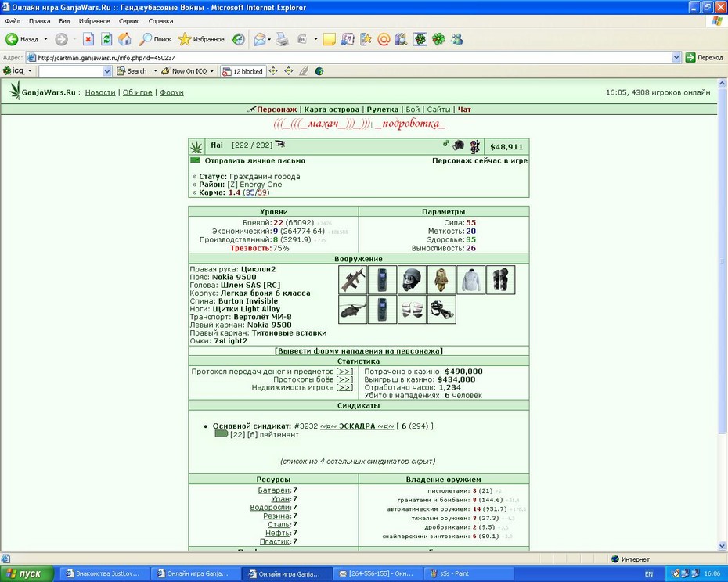This screenshot has height=582, width=728.
Task: Expand the ICQ toolbar search dropdown
Action: coord(107,71)
